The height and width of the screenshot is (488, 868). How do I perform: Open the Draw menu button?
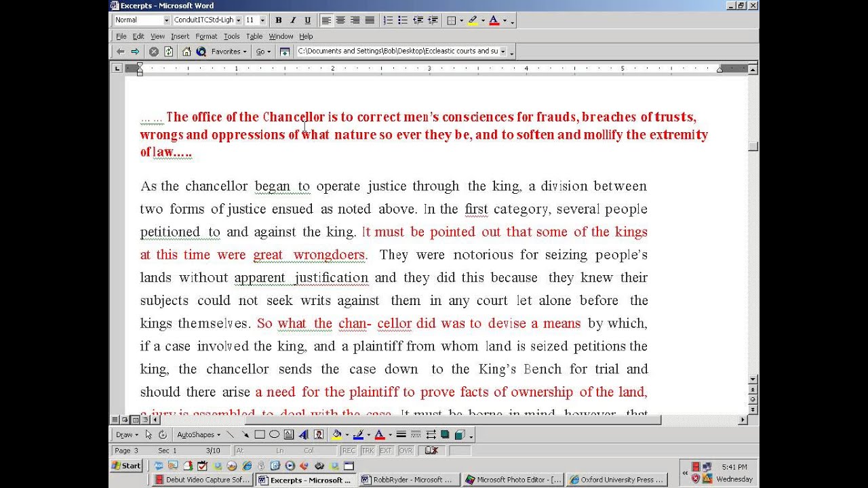[127, 435]
